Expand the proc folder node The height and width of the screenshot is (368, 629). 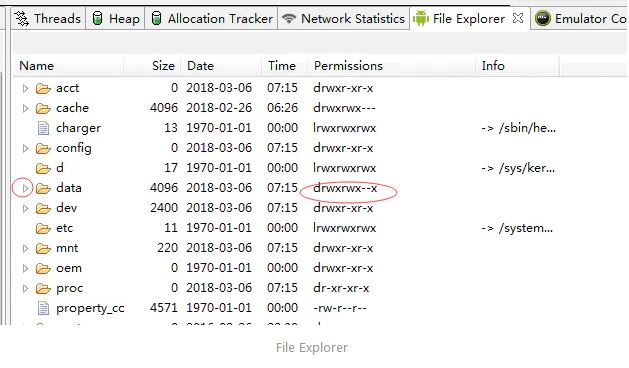point(25,288)
